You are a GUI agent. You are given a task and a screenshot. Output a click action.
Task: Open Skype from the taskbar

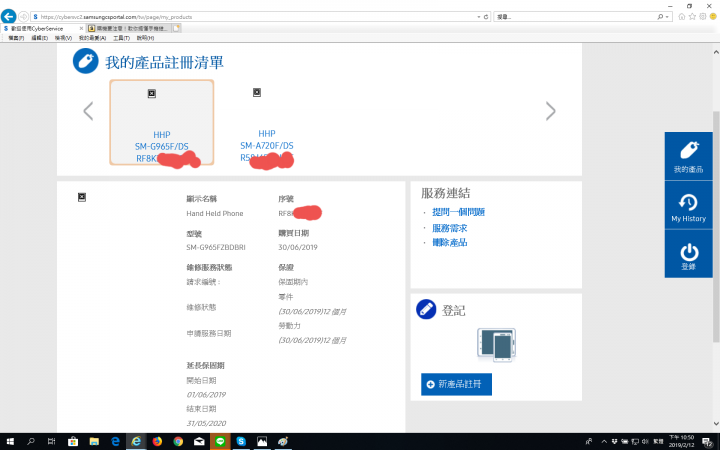tap(241, 442)
